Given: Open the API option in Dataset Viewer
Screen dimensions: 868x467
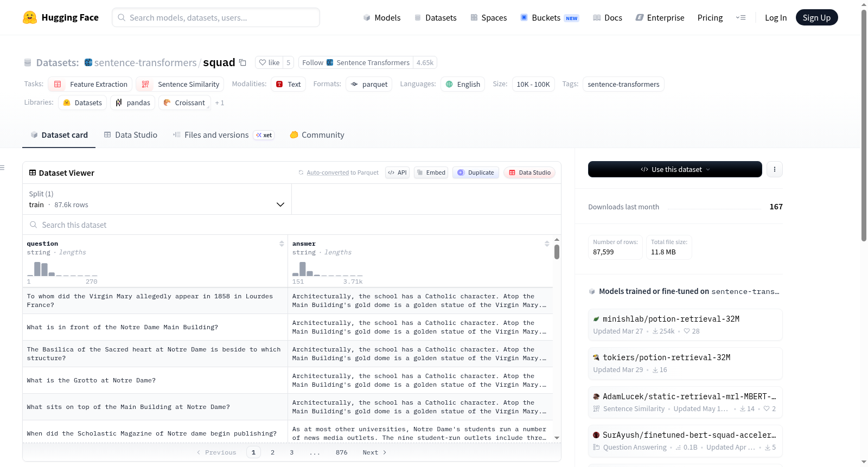Looking at the screenshot, I should point(397,172).
